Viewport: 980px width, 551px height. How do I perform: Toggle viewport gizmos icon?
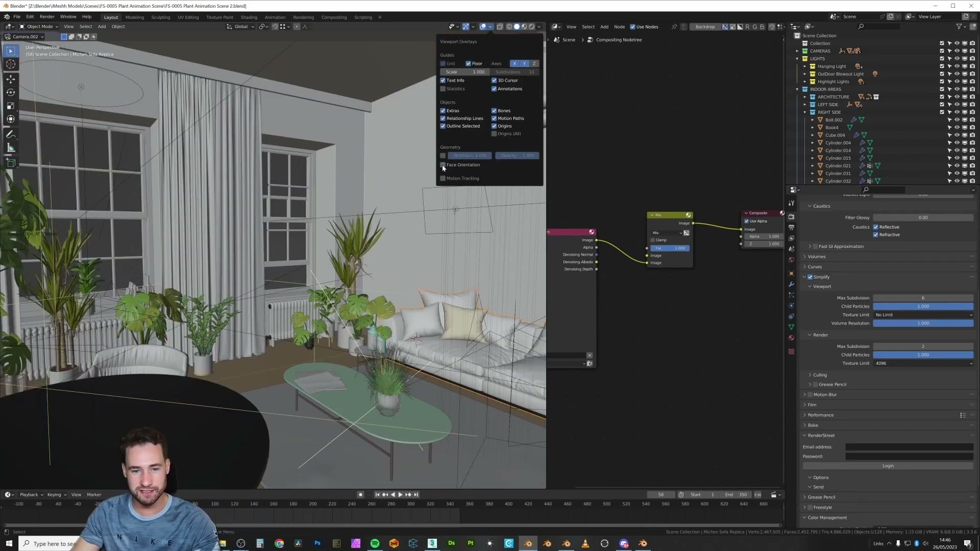pyautogui.click(x=466, y=27)
